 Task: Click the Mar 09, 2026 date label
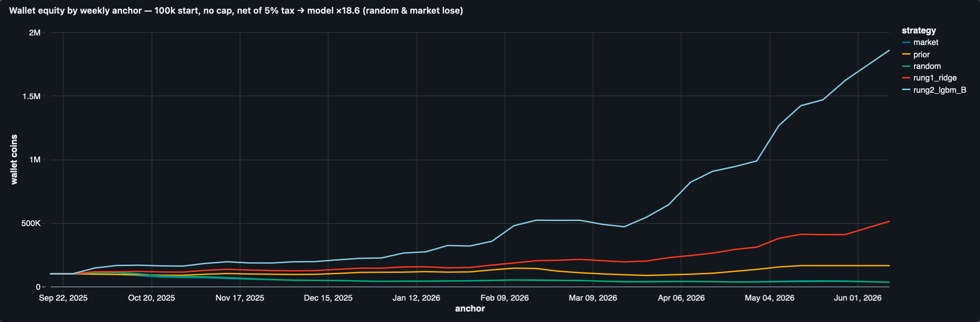(593, 298)
